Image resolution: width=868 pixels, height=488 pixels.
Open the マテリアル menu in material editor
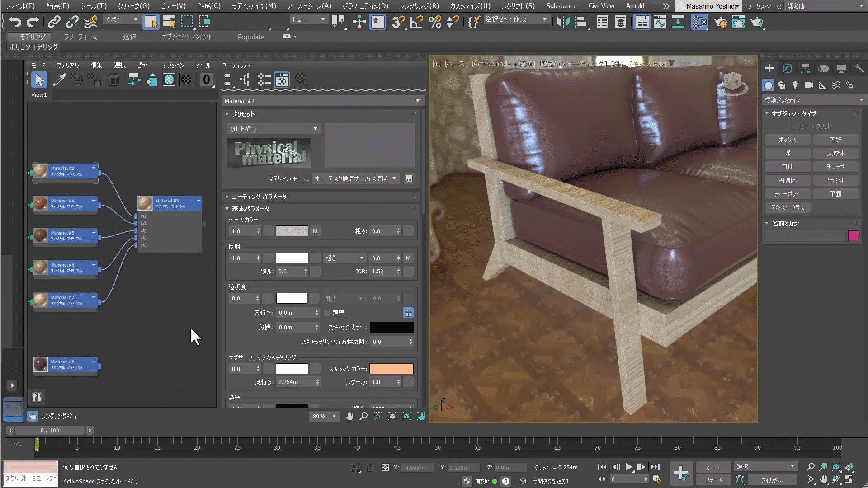[67, 65]
